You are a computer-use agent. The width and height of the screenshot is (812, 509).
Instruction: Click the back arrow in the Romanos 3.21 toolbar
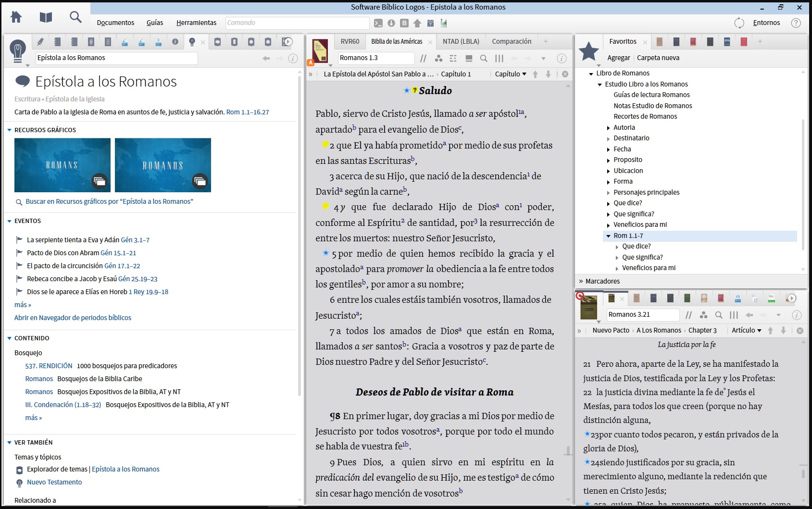[749, 315]
